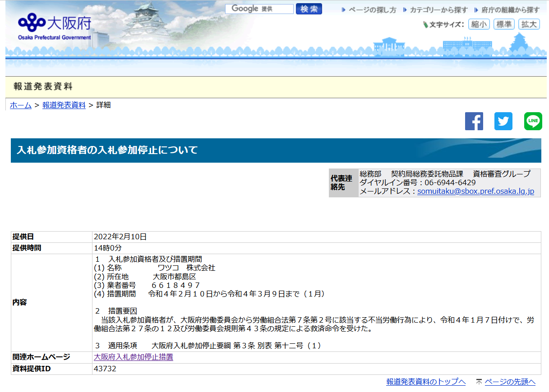Click the Osaka Prefecture logo

(55, 26)
